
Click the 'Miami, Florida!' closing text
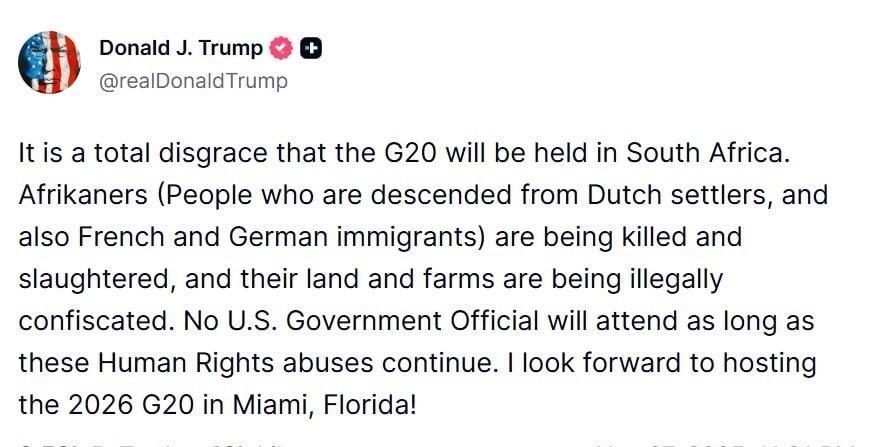(324, 405)
